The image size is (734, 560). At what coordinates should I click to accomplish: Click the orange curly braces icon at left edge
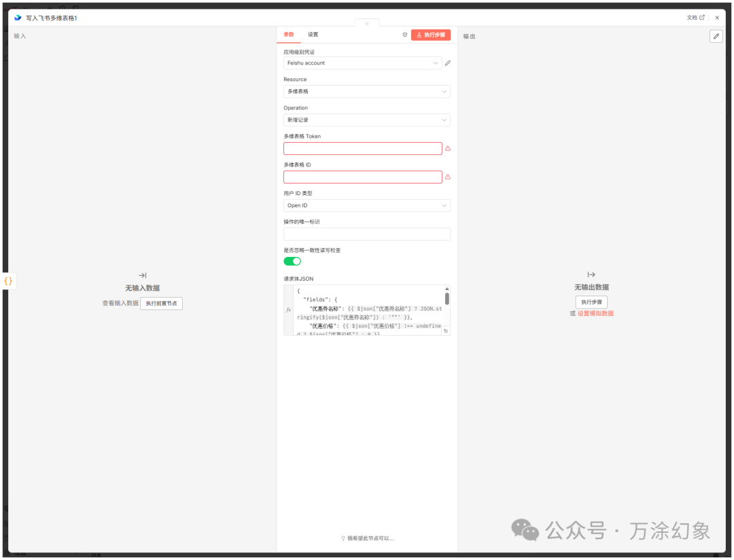coord(8,281)
